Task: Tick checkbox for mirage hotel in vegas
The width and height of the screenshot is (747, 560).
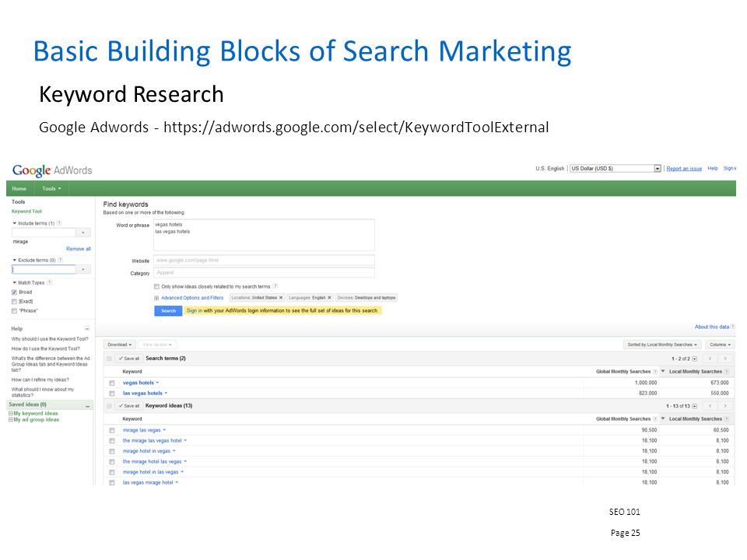Action: point(112,451)
